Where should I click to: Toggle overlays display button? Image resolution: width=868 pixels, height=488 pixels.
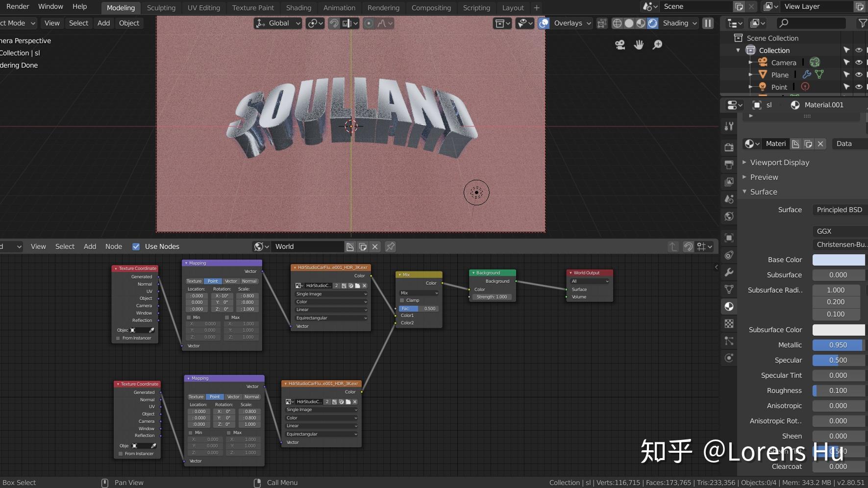point(544,23)
